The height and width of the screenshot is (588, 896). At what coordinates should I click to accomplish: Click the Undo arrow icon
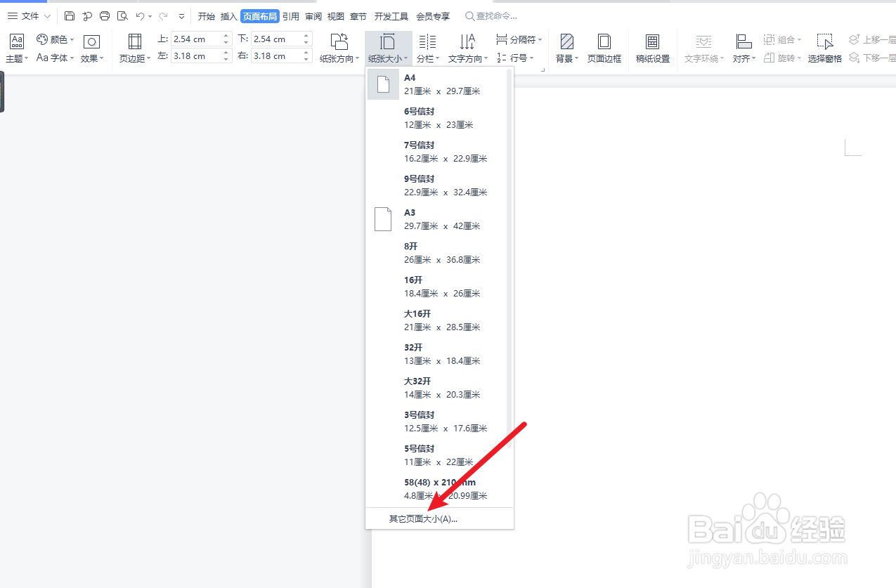[141, 15]
